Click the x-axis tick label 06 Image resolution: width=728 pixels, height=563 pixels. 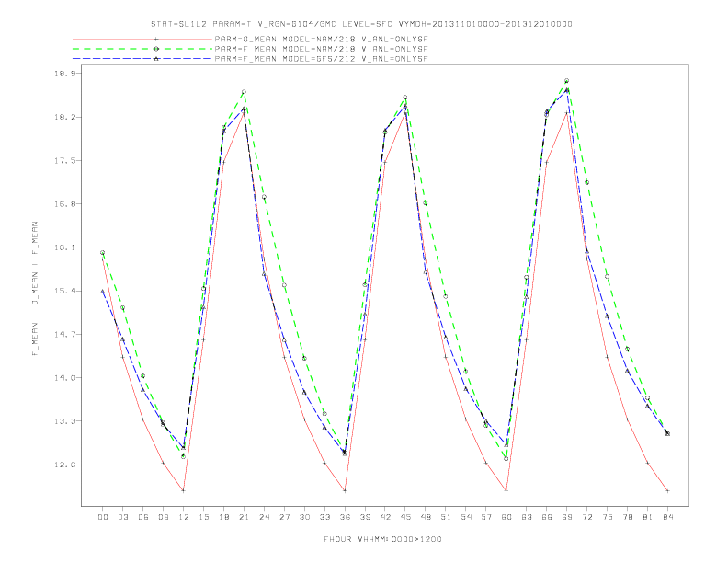click(143, 517)
